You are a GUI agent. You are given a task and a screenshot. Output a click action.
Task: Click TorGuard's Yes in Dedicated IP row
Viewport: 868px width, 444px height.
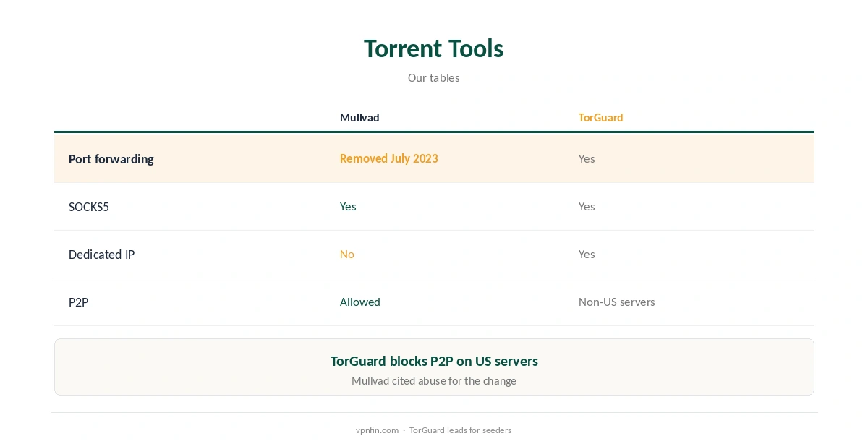[587, 254]
